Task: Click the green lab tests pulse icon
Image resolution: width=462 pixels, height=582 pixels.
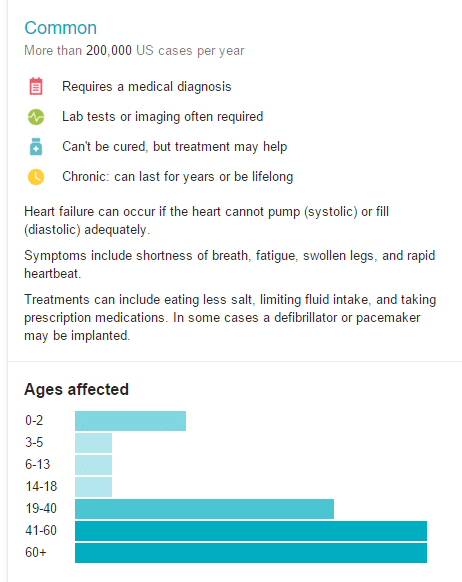Action: (36, 117)
